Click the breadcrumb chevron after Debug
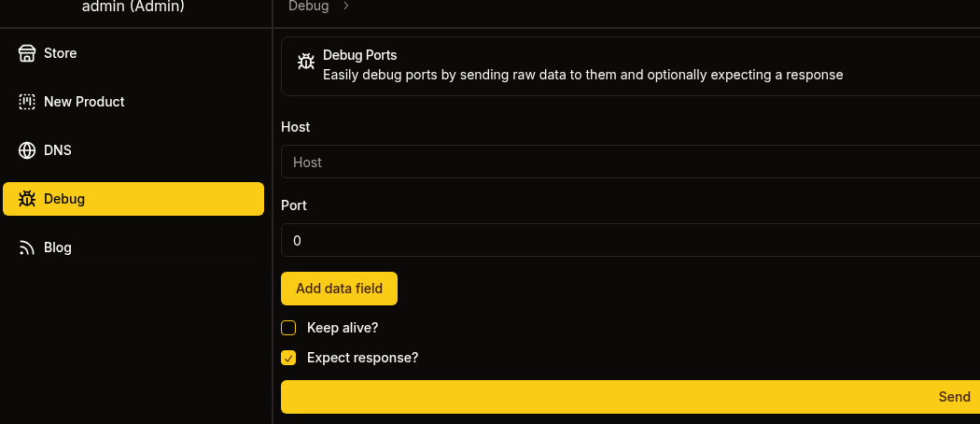The image size is (980, 424). (x=346, y=7)
